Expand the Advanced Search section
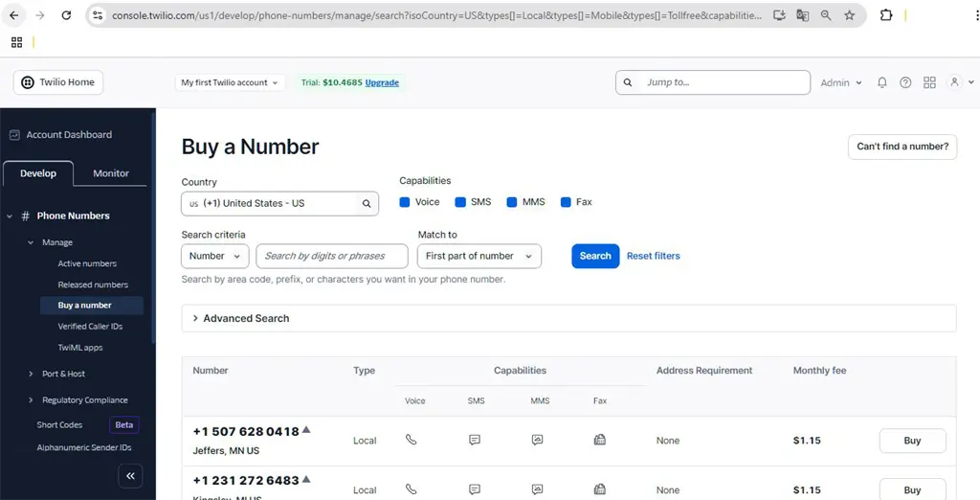The image size is (980, 500). tap(568, 318)
